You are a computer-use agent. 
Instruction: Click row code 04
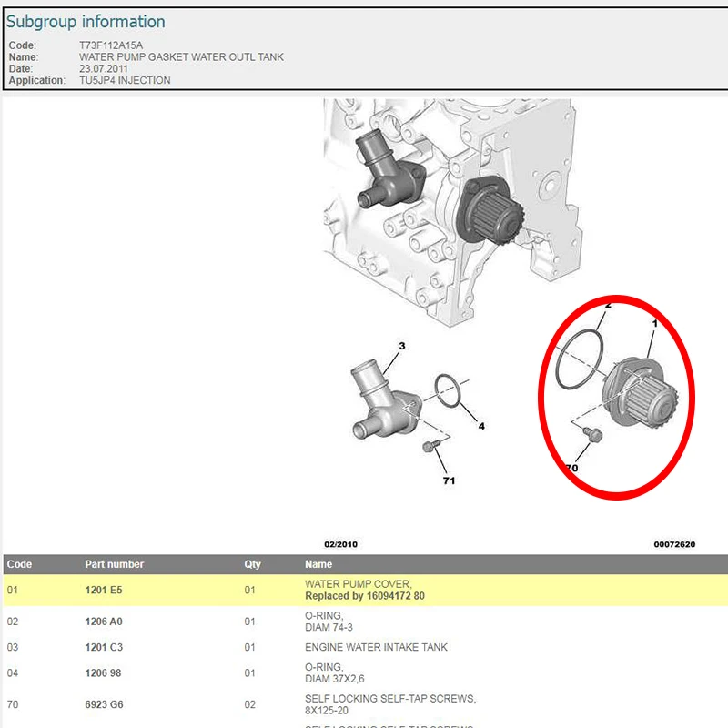click(x=13, y=672)
